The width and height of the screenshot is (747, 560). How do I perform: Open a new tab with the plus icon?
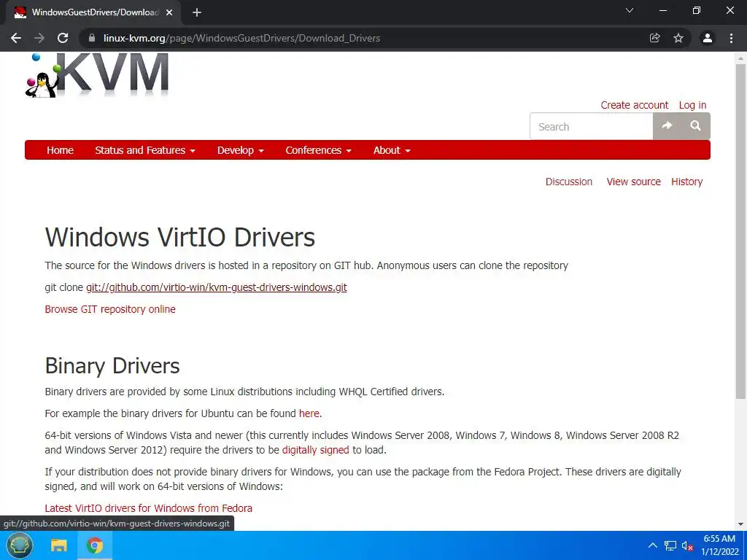click(x=197, y=12)
